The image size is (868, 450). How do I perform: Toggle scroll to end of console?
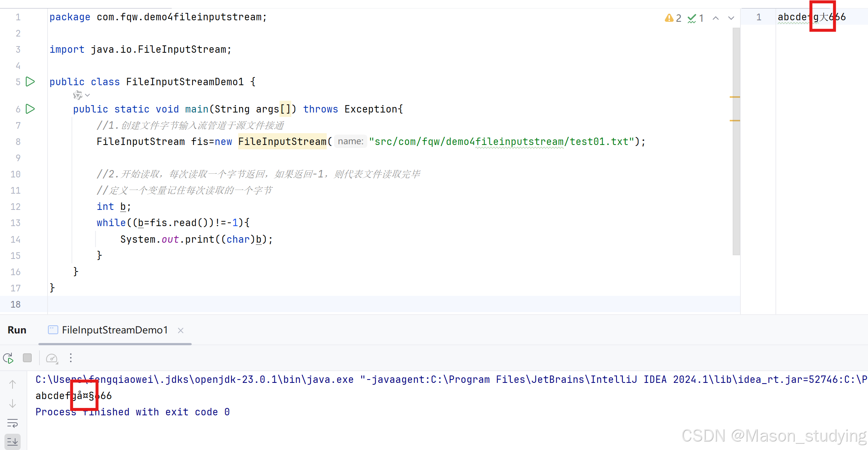pos(13,441)
